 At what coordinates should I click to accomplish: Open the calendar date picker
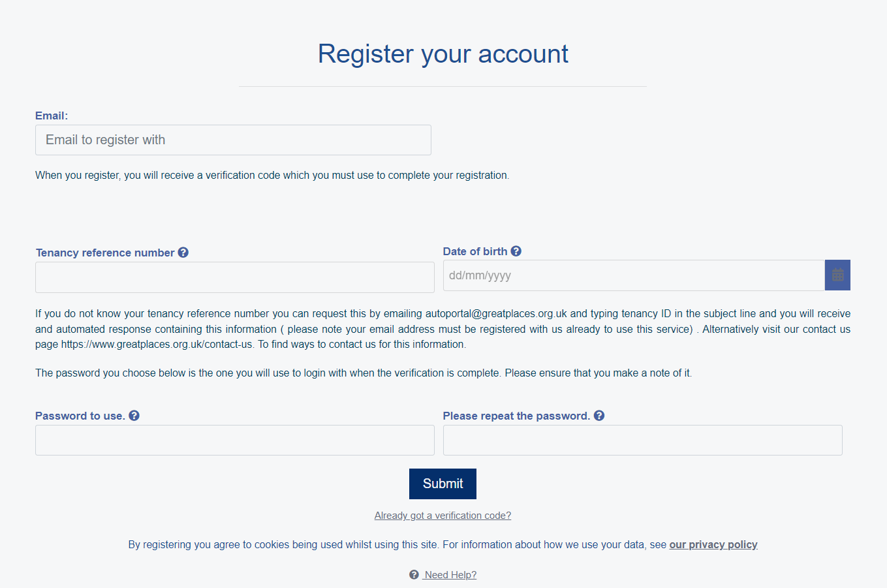[837, 275]
